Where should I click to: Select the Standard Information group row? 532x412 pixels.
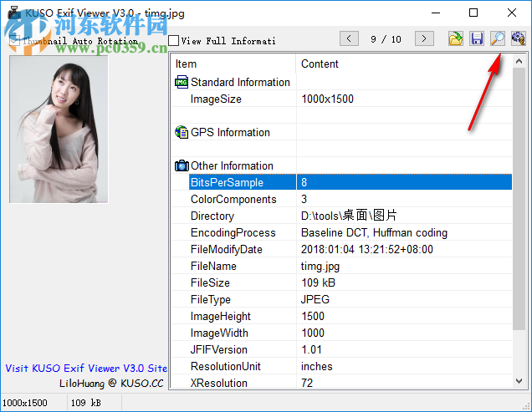pyautogui.click(x=341, y=82)
